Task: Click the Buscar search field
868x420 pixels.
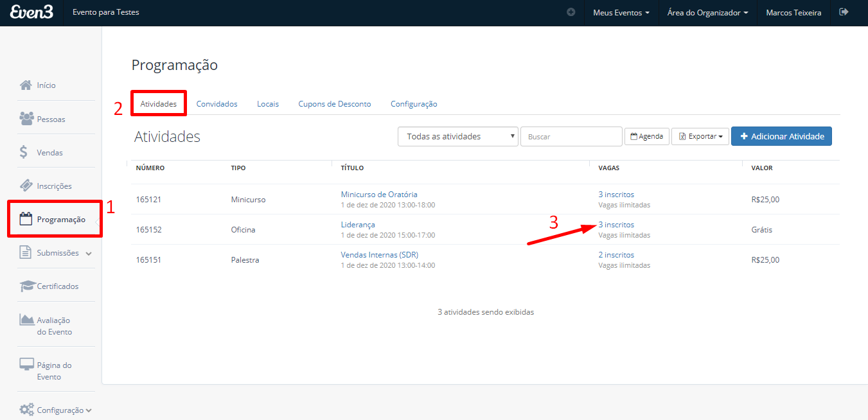Action: pos(571,136)
